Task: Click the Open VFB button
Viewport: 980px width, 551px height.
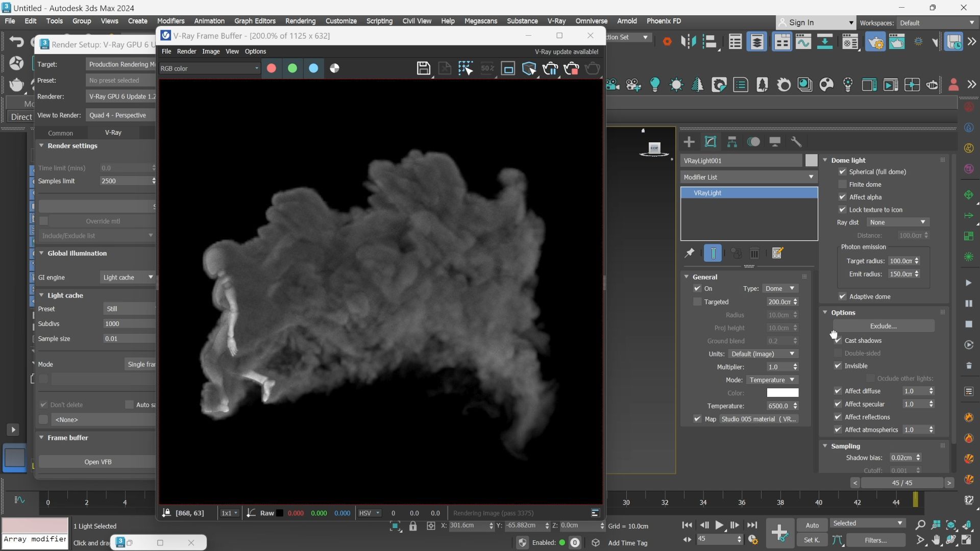Action: (97, 462)
